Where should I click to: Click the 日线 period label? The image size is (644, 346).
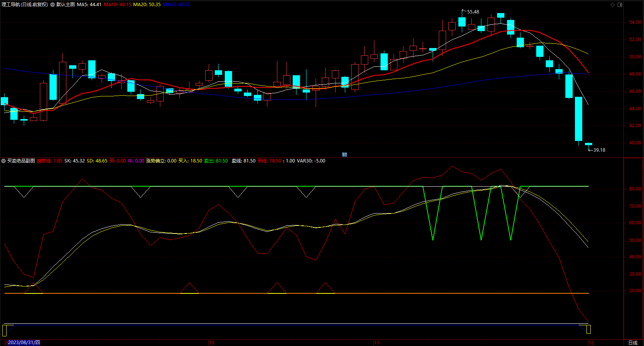click(x=633, y=343)
